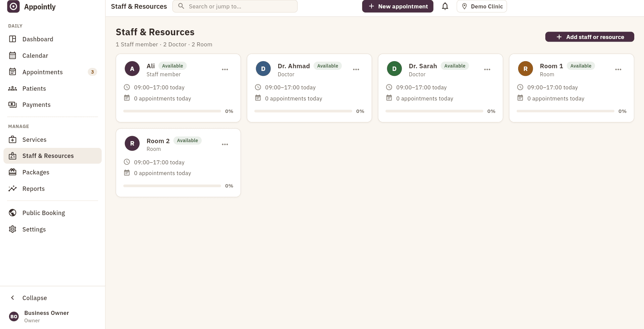
Task: Open options menu for Dr. Ahmad card
Action: (356, 70)
